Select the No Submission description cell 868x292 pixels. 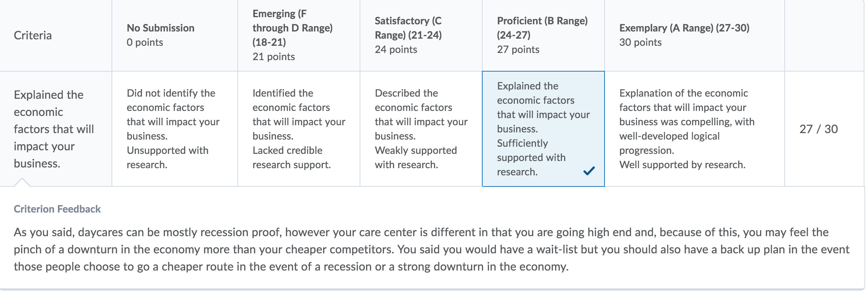click(174, 129)
